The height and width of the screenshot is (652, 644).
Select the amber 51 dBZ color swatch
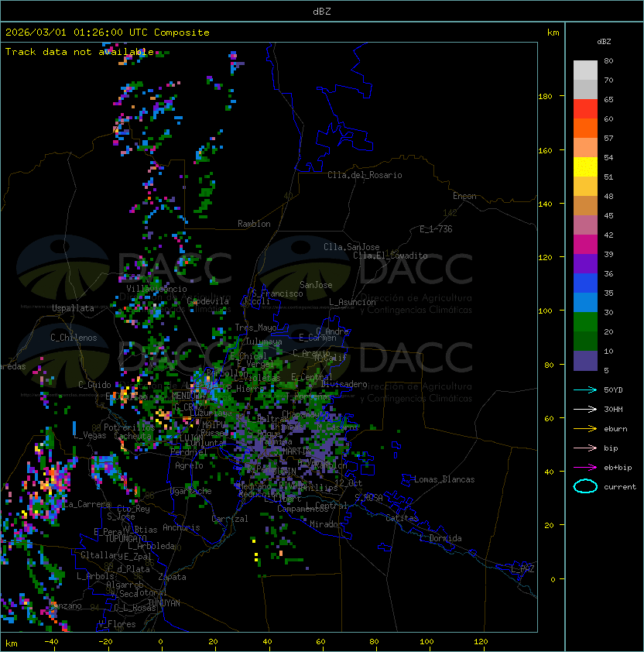585,187
